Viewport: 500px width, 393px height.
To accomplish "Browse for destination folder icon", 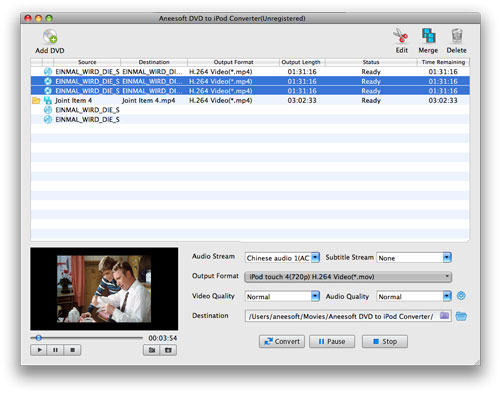I will click(x=444, y=315).
